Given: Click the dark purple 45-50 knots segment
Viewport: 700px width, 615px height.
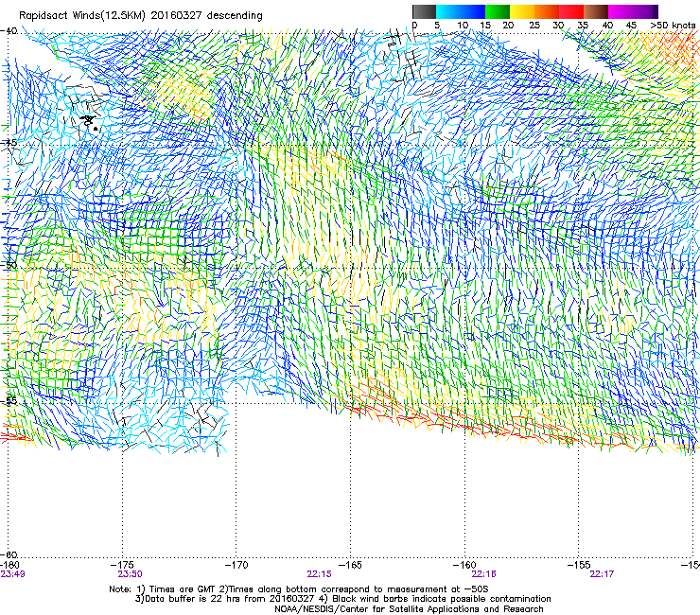Looking at the screenshot, I should coord(645,11).
